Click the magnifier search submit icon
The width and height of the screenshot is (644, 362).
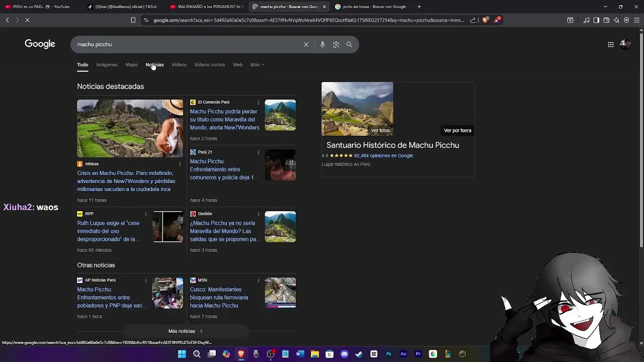click(349, 44)
